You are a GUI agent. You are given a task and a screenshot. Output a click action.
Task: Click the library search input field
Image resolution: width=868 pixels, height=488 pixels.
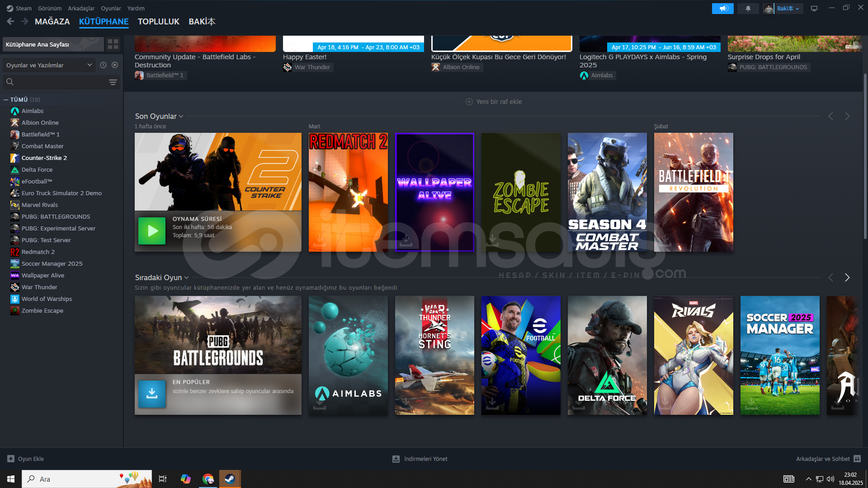click(61, 82)
